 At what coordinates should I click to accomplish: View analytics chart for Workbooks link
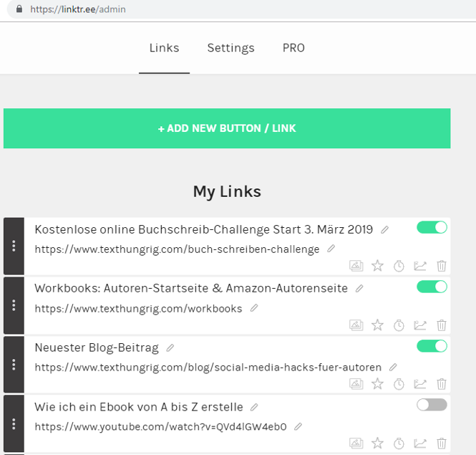(x=420, y=325)
